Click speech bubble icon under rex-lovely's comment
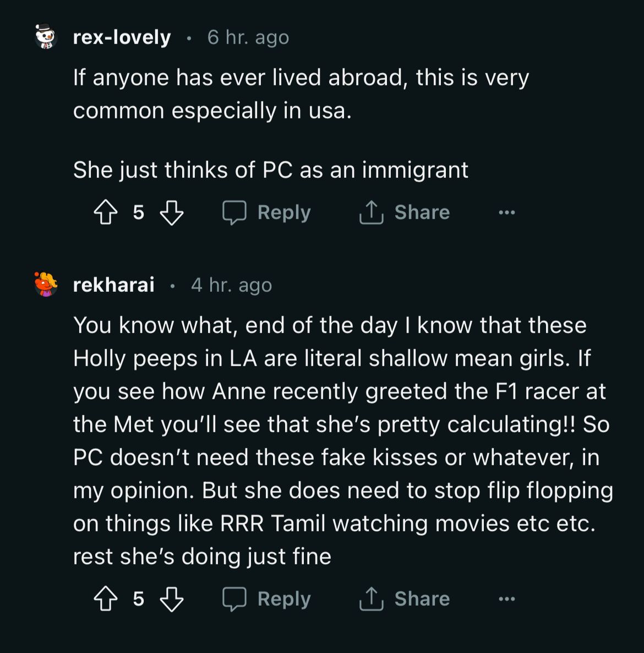The height and width of the screenshot is (653, 644). (x=234, y=213)
